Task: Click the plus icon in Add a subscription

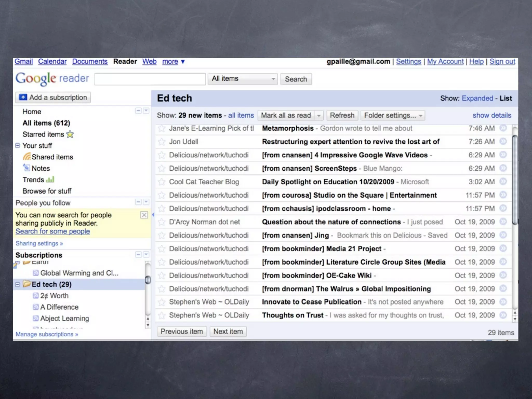Action: [x=23, y=97]
